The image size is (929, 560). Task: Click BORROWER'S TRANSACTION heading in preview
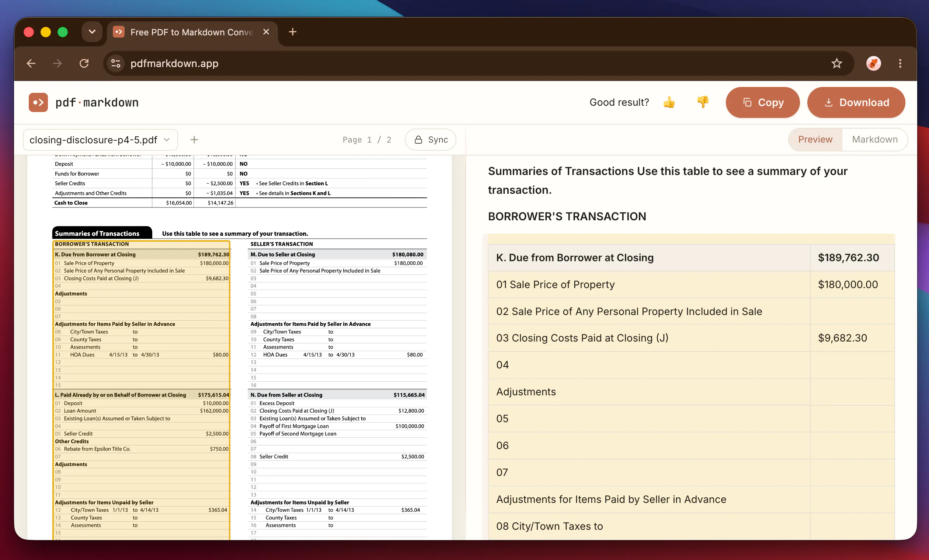point(567,216)
